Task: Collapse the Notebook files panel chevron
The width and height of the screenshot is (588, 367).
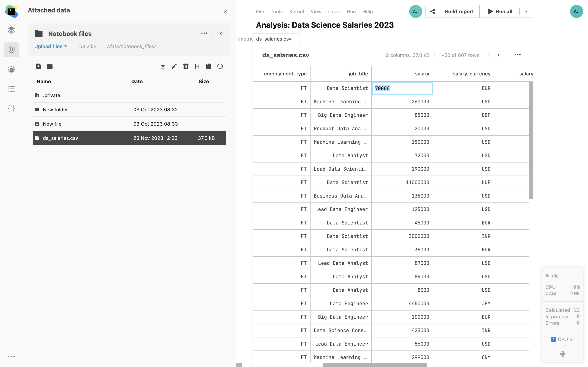Action: click(x=221, y=34)
